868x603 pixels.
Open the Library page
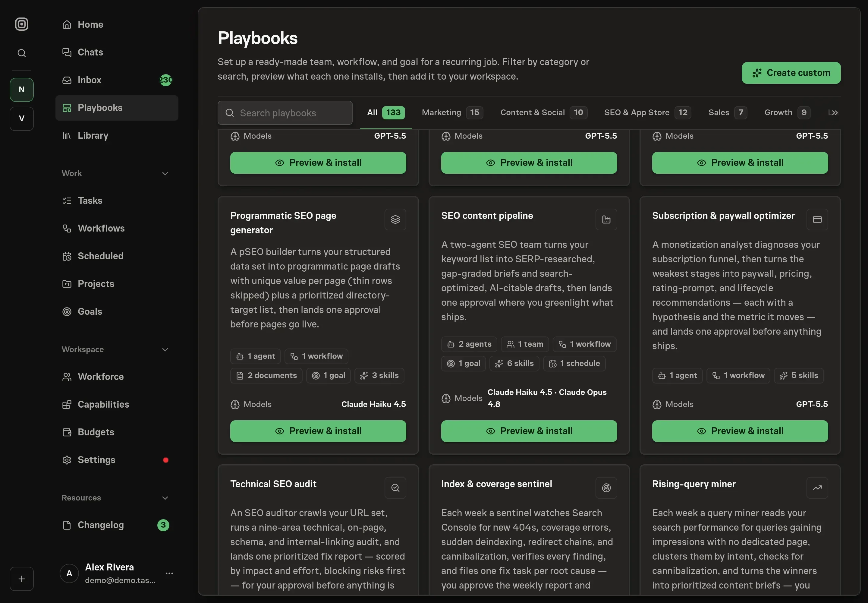click(x=117, y=136)
